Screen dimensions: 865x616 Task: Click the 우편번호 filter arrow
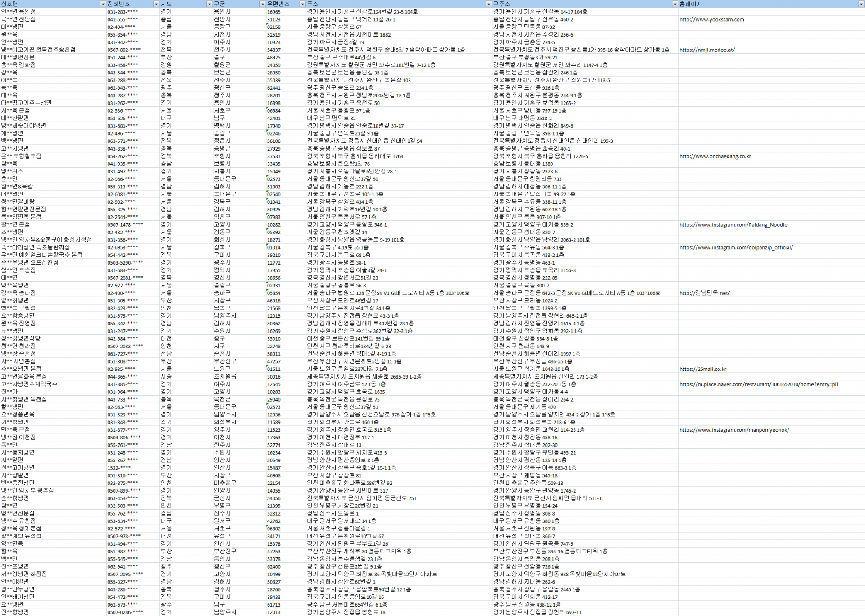click(x=302, y=4)
